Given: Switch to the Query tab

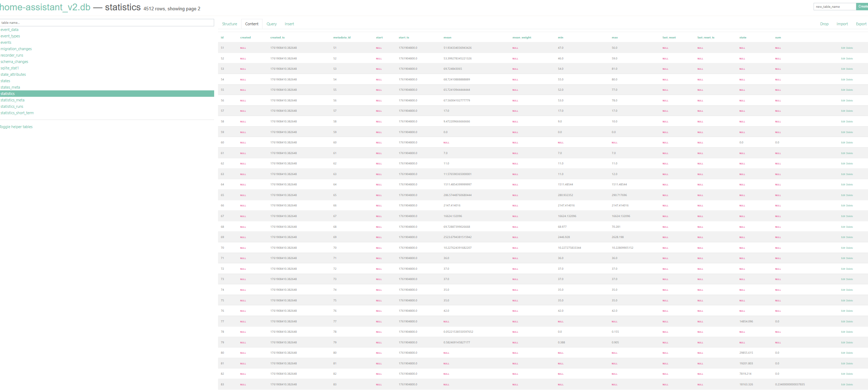Looking at the screenshot, I should (x=271, y=24).
